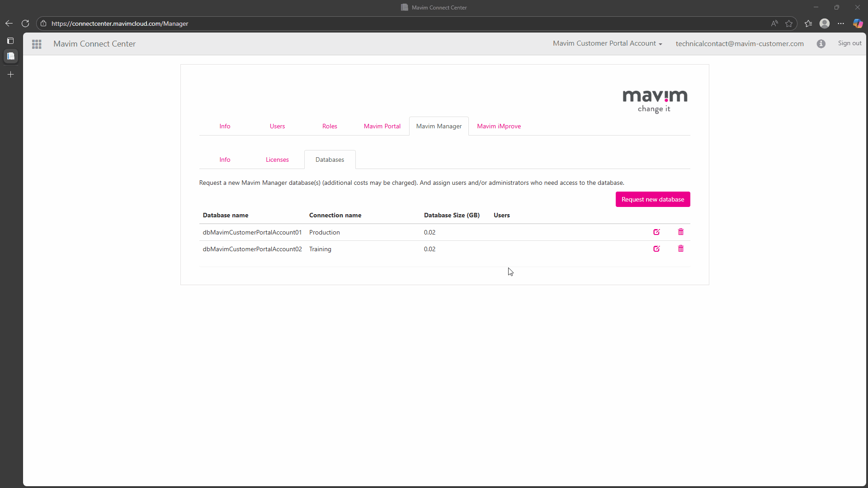
Task: Expand Mavim Customer Portal Account dropdown
Action: (x=607, y=43)
